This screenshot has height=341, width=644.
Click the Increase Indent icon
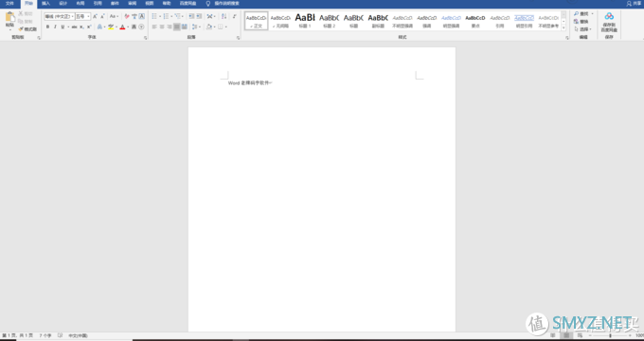click(199, 16)
